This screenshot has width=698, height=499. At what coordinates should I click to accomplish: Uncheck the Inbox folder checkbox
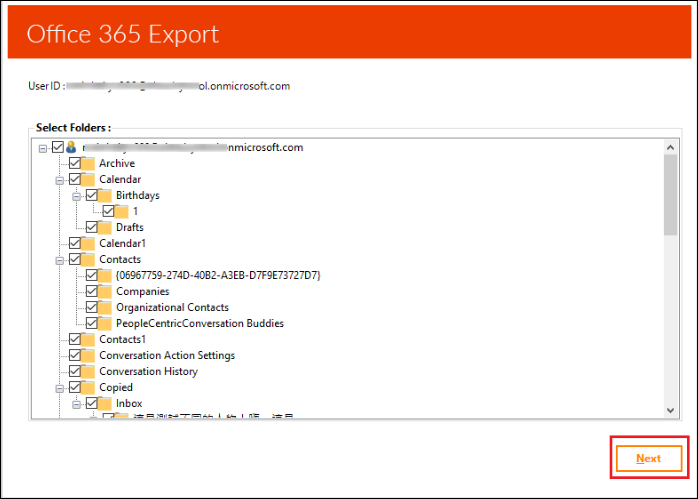(x=92, y=403)
